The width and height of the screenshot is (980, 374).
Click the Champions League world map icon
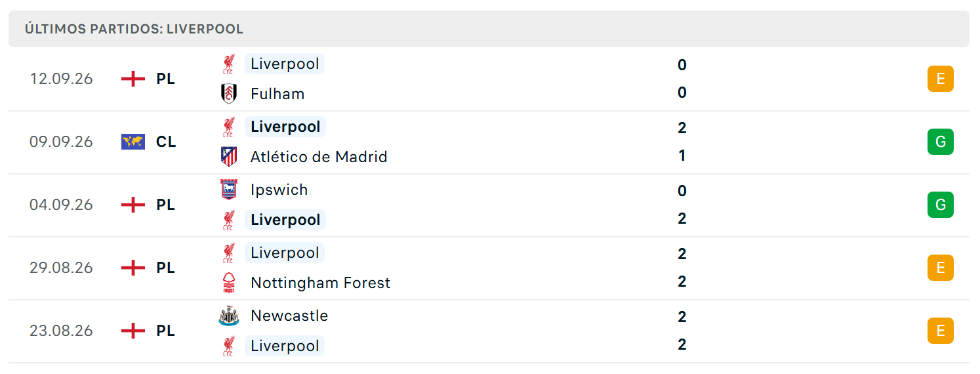click(x=133, y=142)
